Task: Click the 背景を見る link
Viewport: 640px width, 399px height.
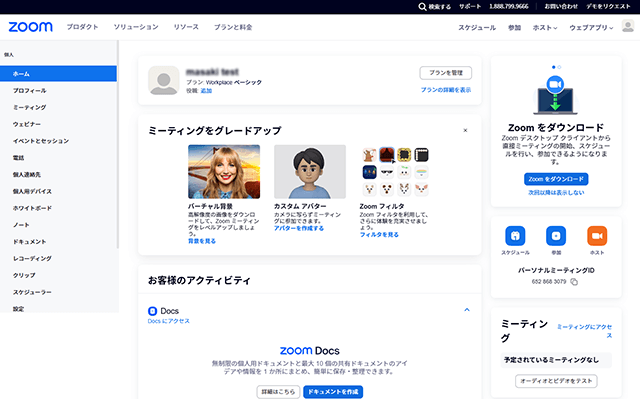Action: point(202,241)
